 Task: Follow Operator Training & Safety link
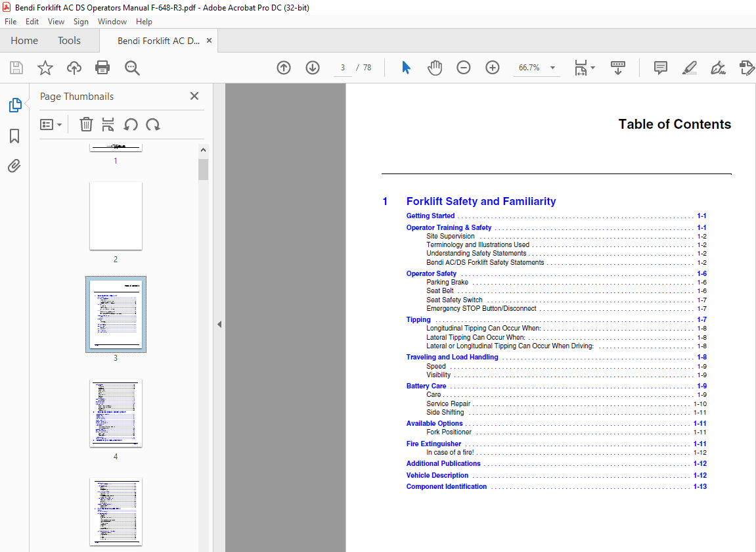[449, 227]
